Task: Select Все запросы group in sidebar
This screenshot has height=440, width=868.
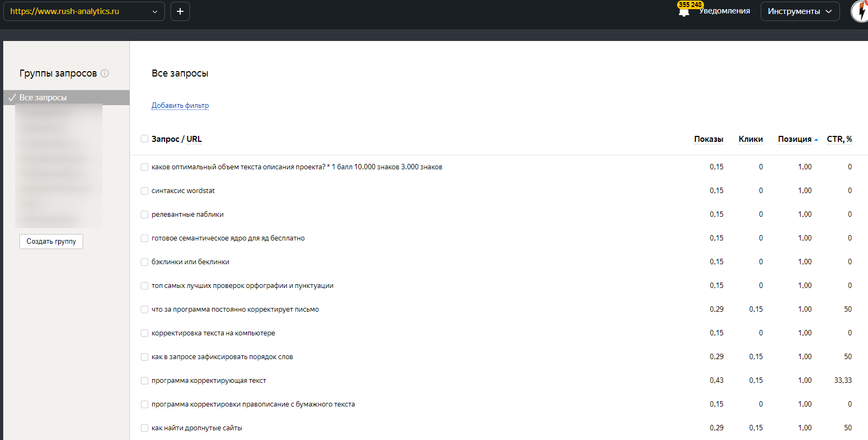Action: pyautogui.click(x=43, y=98)
